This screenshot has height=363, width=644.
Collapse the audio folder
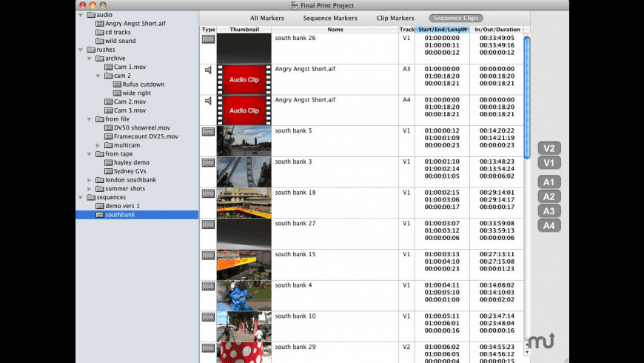[81, 15]
